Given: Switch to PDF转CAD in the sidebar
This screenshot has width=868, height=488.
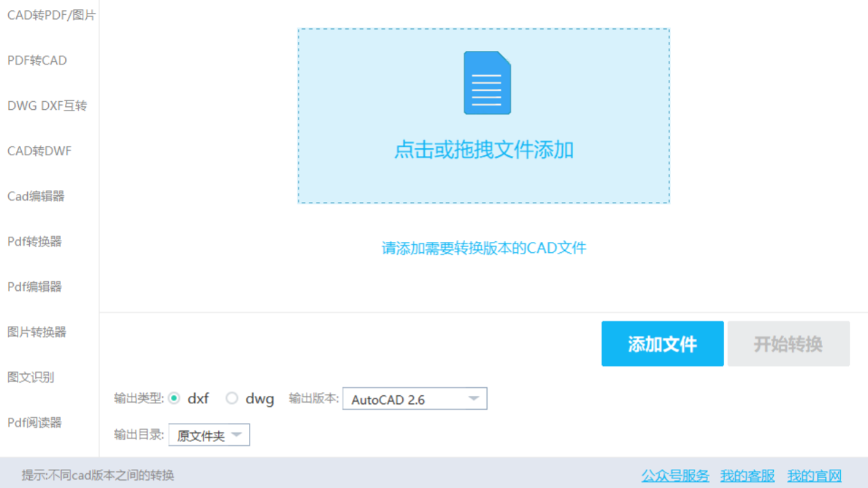Looking at the screenshot, I should 37,60.
